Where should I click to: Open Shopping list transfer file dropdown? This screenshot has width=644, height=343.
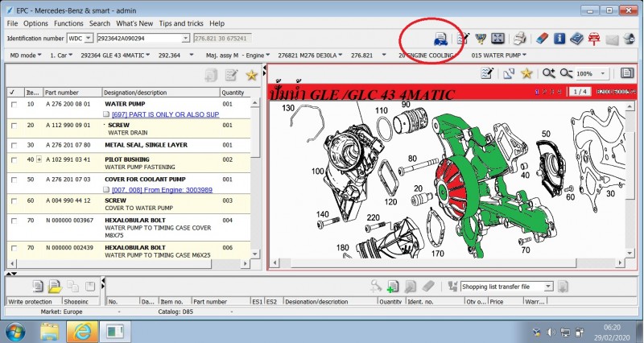coord(548,287)
